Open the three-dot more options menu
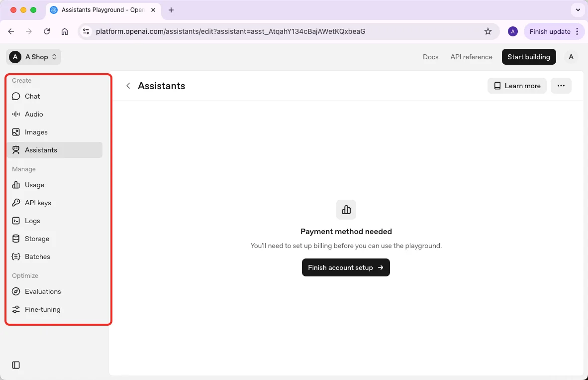The height and width of the screenshot is (380, 588). tap(561, 86)
